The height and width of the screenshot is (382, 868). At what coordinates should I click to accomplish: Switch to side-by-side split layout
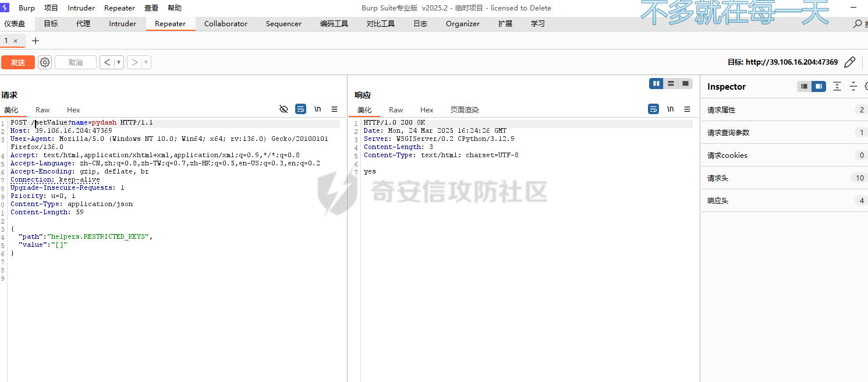657,84
